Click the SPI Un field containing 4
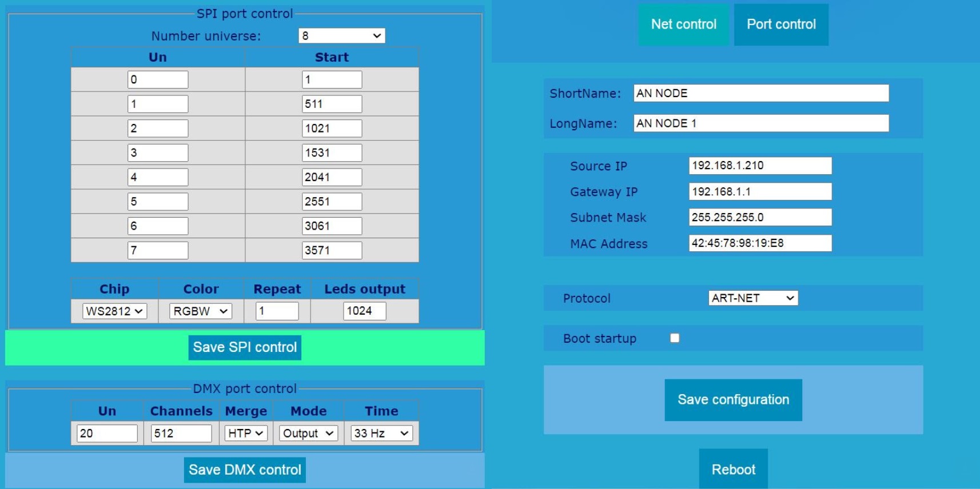The image size is (980, 489). pyautogui.click(x=158, y=177)
